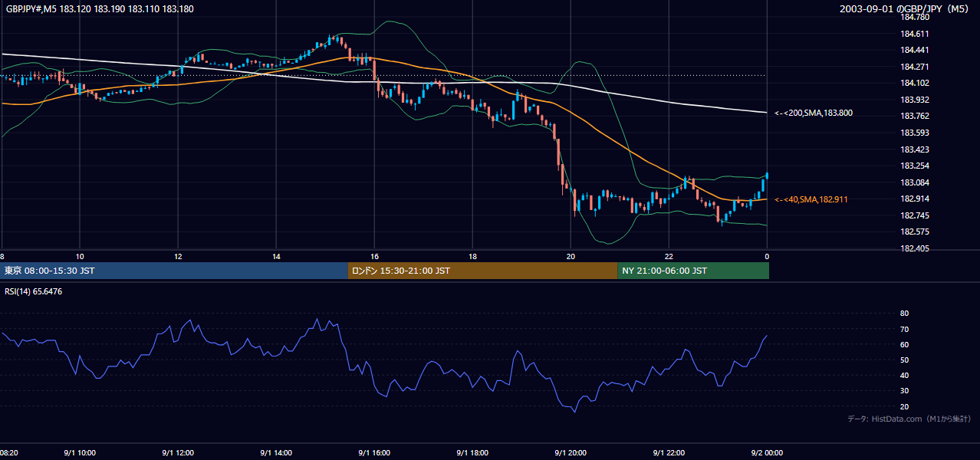This screenshot has width=980, height=460.
Task: Click hour tick label 12 under price chart
Action: coord(178,256)
